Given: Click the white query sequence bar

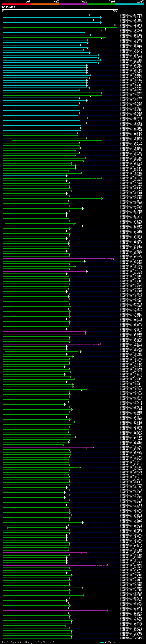Looking at the screenshot, I should tap(60, 10).
